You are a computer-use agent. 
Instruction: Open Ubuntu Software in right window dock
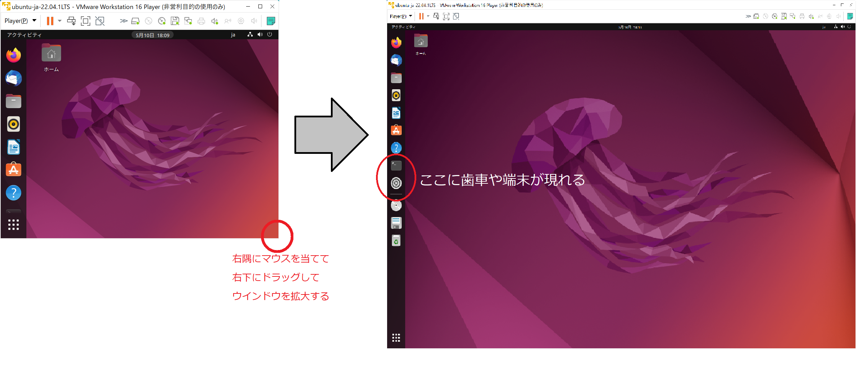click(x=396, y=130)
